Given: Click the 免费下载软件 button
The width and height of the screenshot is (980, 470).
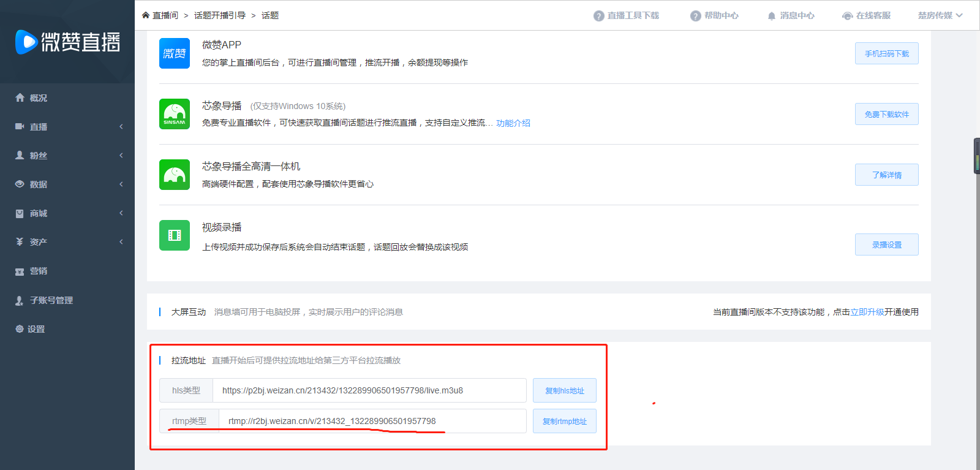Looking at the screenshot, I should 887,114.
